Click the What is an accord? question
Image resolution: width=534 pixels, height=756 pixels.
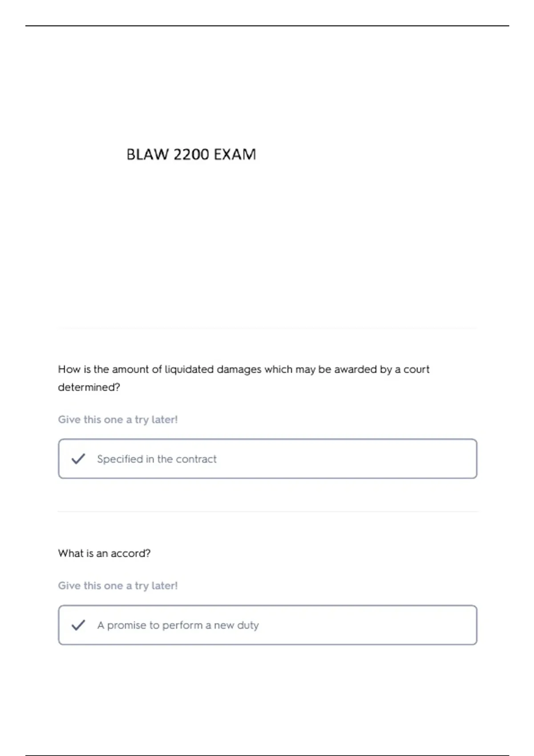point(104,553)
